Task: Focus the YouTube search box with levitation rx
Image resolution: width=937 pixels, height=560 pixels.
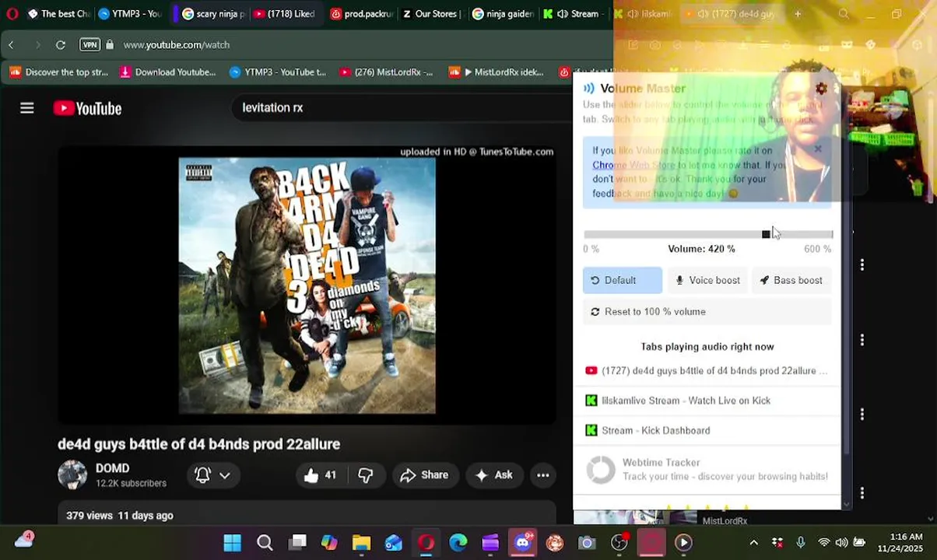Action: click(x=401, y=108)
